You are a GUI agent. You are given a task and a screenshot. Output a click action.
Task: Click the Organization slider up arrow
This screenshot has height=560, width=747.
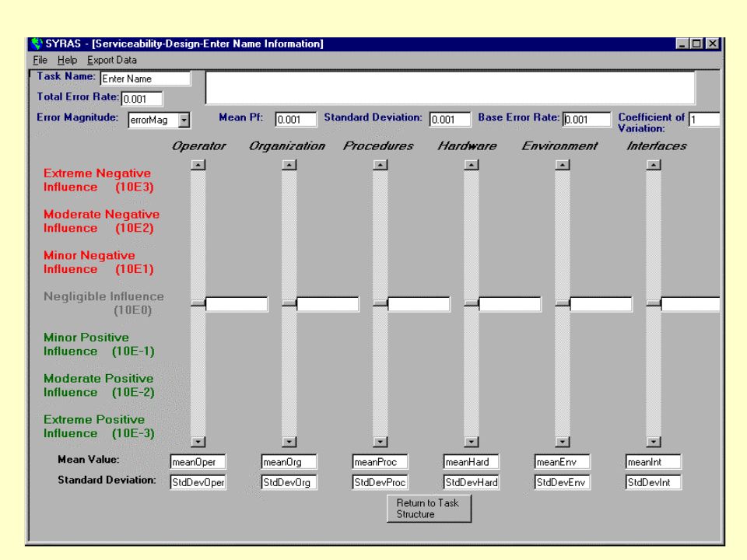(x=289, y=165)
